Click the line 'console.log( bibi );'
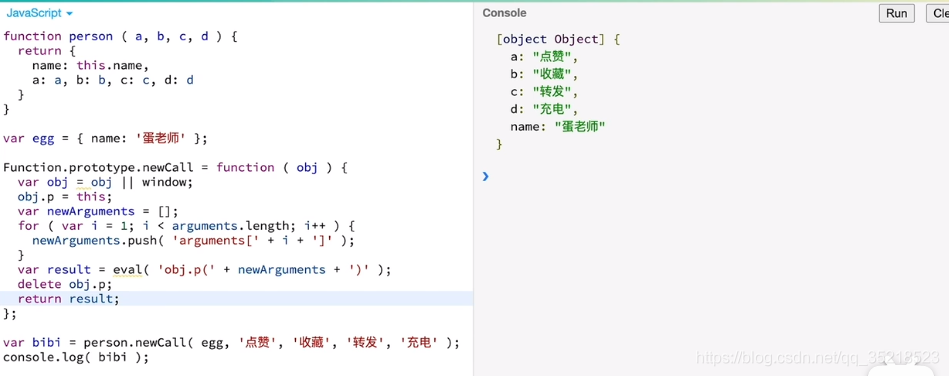This screenshot has height=376, width=949. point(76,357)
